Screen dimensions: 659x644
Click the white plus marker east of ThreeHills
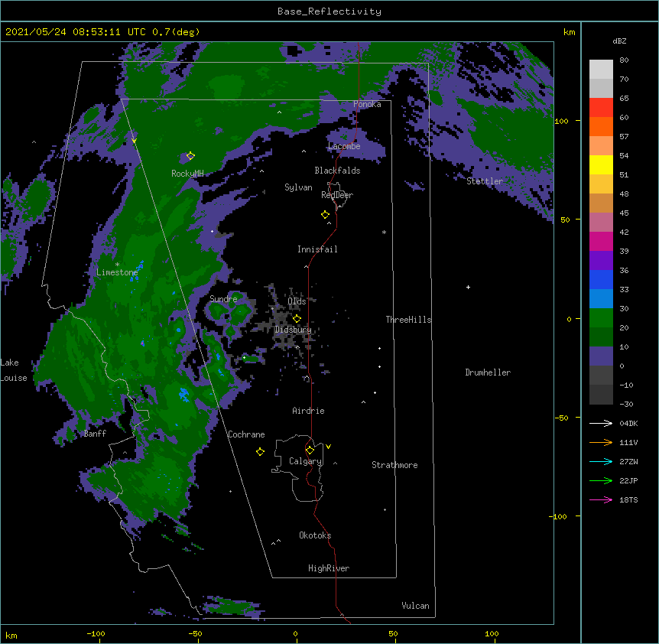coord(468,287)
